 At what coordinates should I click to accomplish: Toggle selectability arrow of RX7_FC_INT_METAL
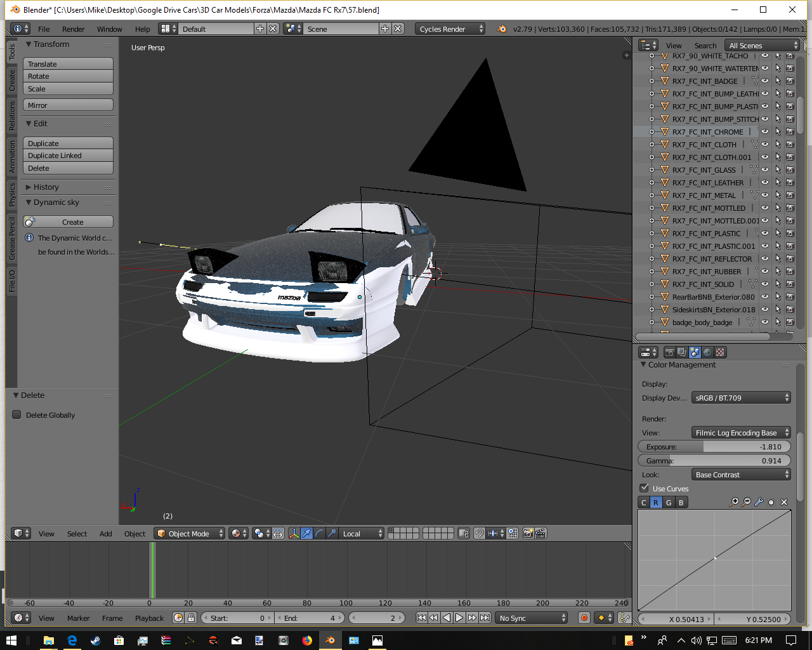778,195
